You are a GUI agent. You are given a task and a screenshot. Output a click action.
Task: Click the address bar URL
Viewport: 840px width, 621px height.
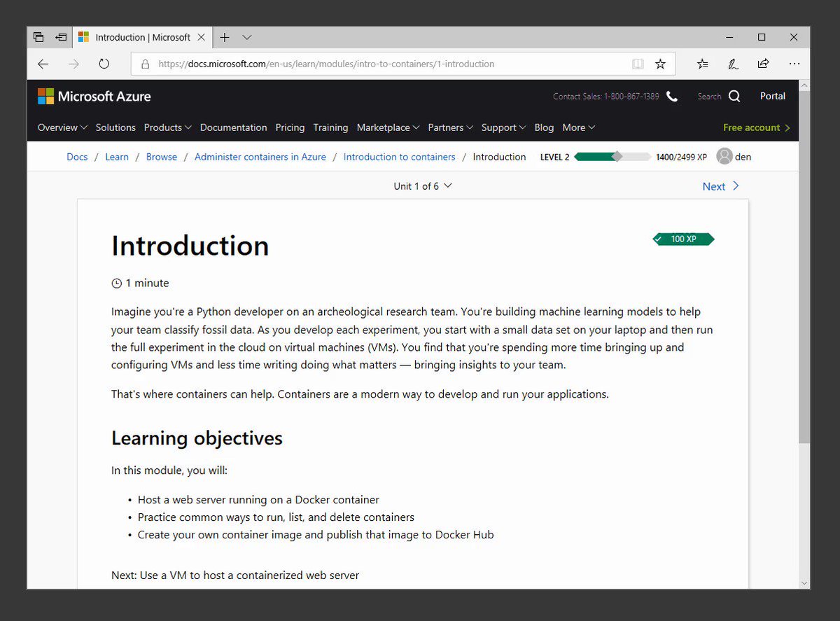pyautogui.click(x=326, y=64)
